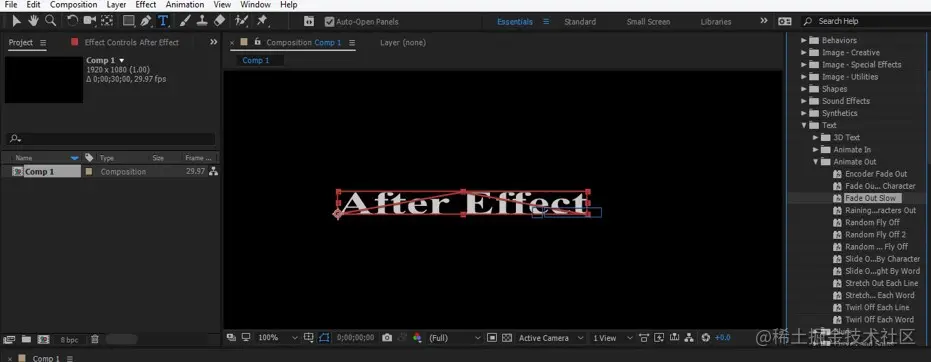
Task: Expand the Animate In folder
Action: point(816,150)
